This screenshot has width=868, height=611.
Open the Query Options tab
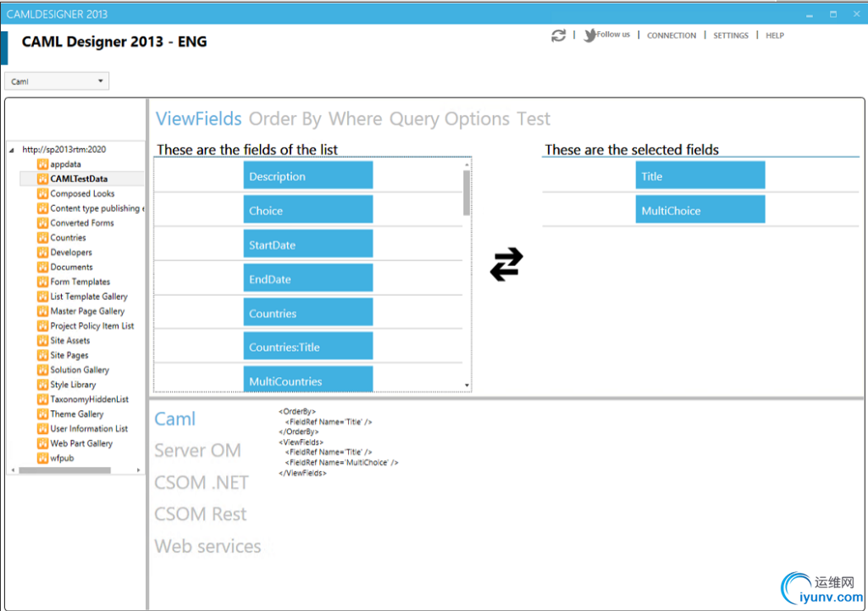[x=449, y=119]
